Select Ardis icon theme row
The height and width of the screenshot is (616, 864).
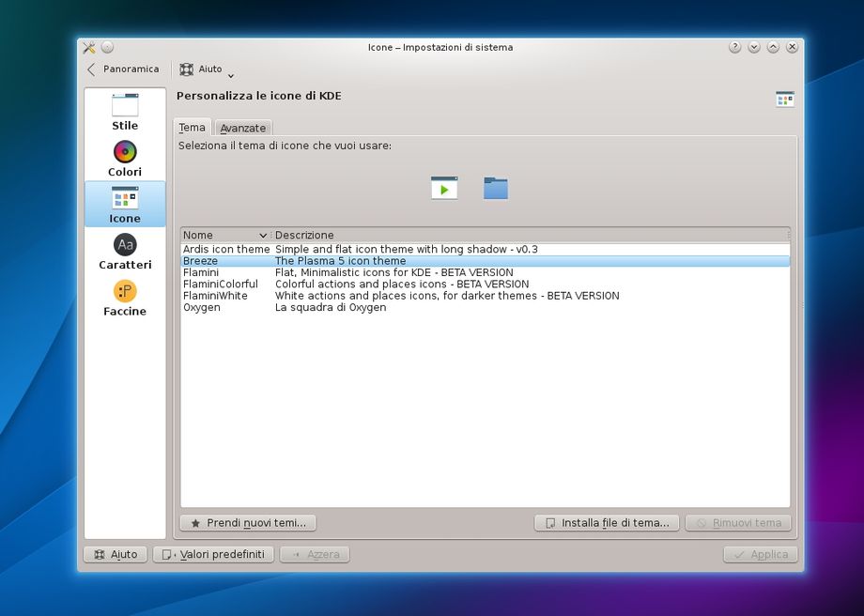click(x=225, y=249)
